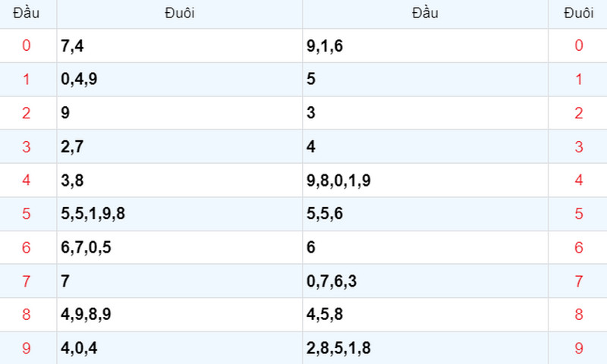The image size is (607, 364).
Task: Click the cell showing 3,8
Action: tap(180, 180)
